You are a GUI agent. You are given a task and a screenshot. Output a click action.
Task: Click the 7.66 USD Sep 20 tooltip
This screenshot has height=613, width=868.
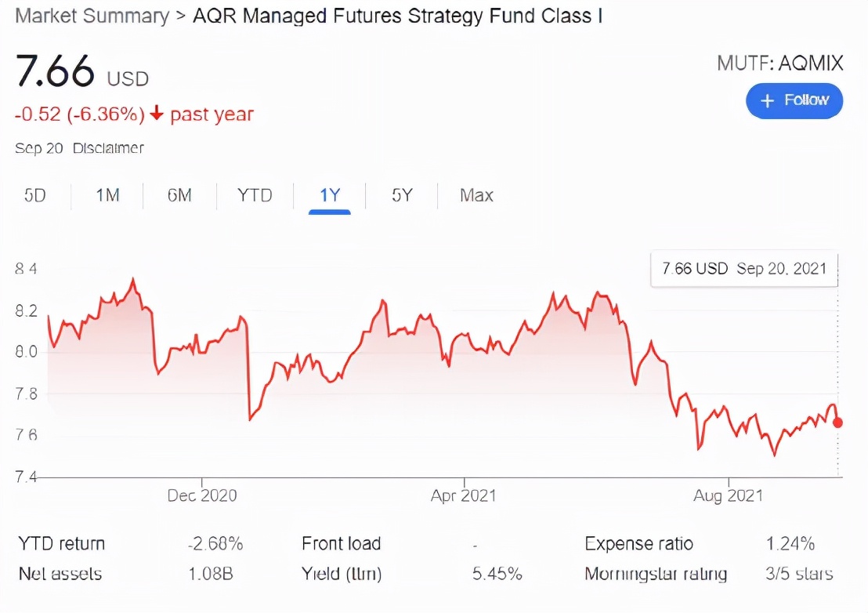744,269
